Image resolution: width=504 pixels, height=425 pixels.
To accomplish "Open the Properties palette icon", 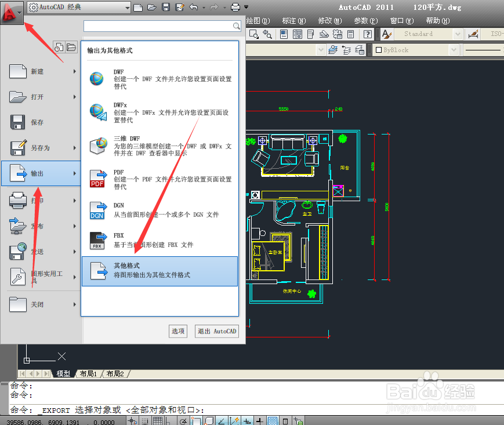I will [x=284, y=34].
